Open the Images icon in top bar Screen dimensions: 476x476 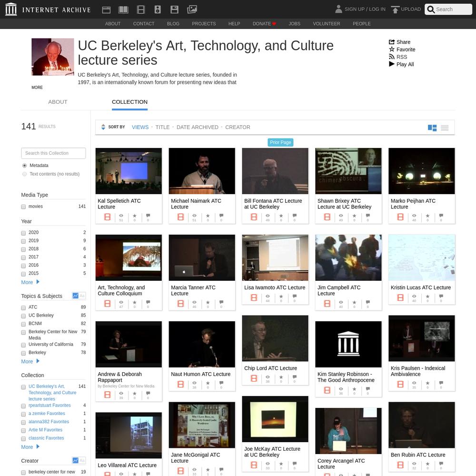coord(192,10)
